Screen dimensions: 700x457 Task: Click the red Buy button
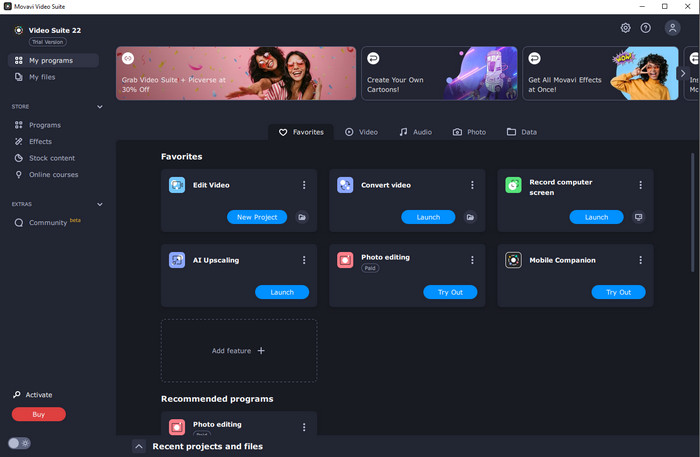(x=38, y=414)
